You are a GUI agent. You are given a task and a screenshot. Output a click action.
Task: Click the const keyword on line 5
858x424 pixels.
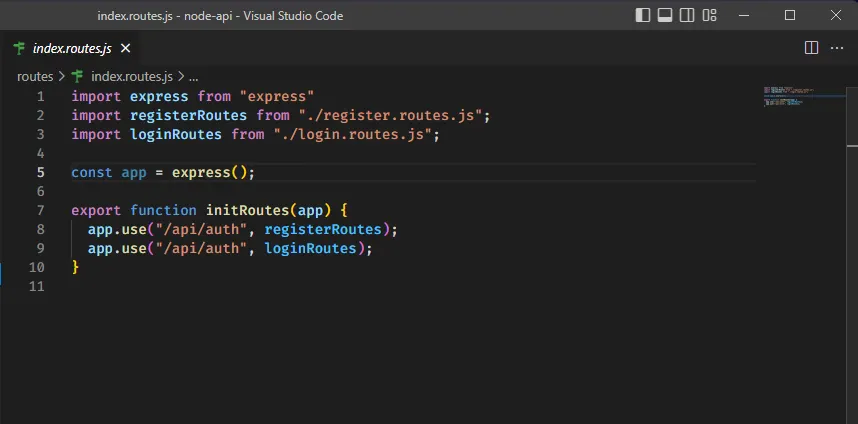pyautogui.click(x=92, y=173)
